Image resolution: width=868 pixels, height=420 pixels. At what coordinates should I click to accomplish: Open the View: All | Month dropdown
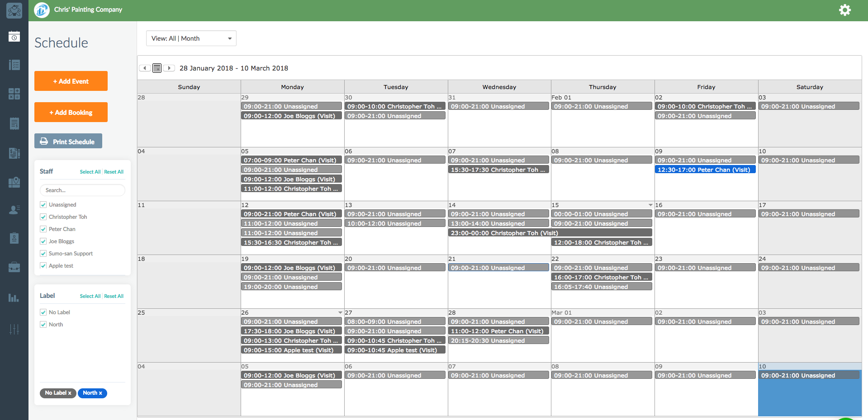(x=191, y=38)
